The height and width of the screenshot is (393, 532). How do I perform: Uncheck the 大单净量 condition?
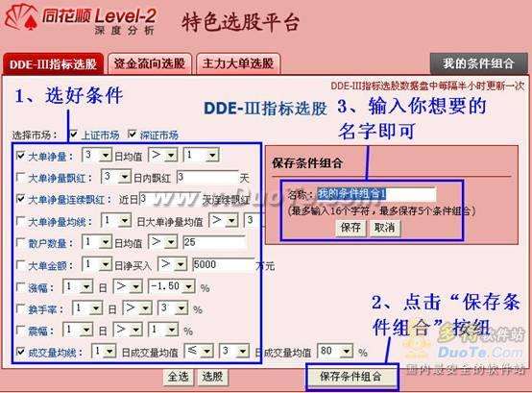(21, 156)
